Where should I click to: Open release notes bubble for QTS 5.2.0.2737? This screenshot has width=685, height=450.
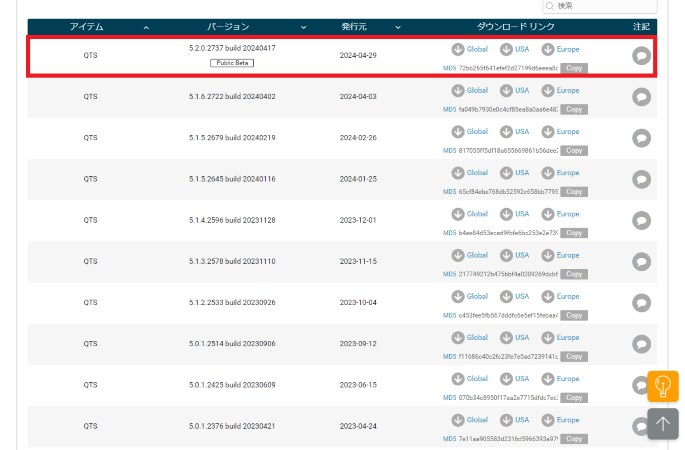641,56
